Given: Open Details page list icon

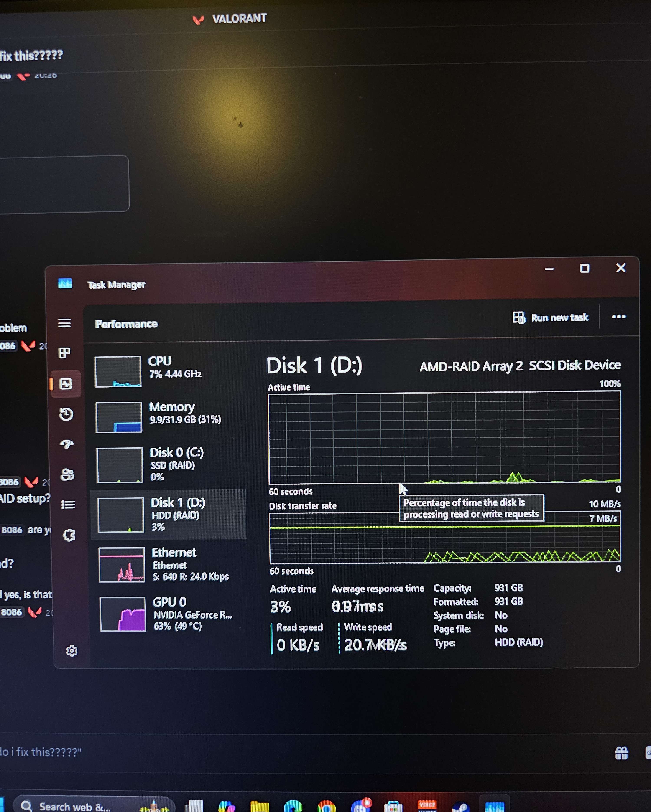Looking at the screenshot, I should pyautogui.click(x=68, y=505).
